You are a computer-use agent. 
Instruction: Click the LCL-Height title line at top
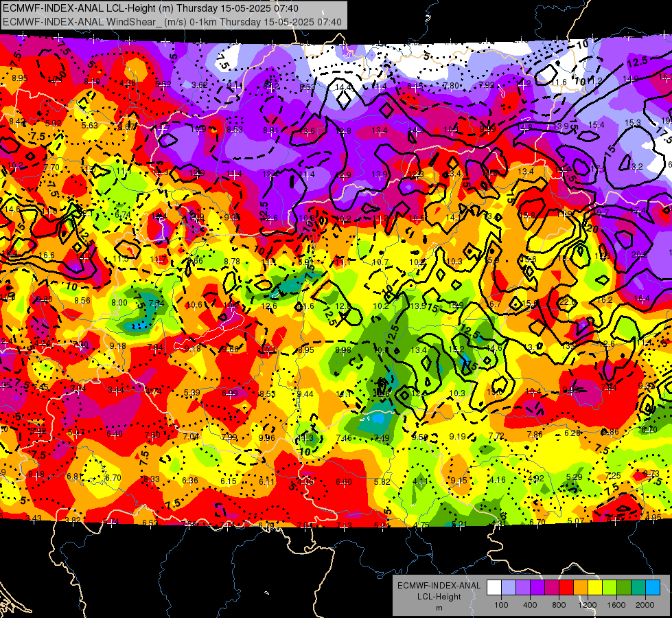[150, 8]
